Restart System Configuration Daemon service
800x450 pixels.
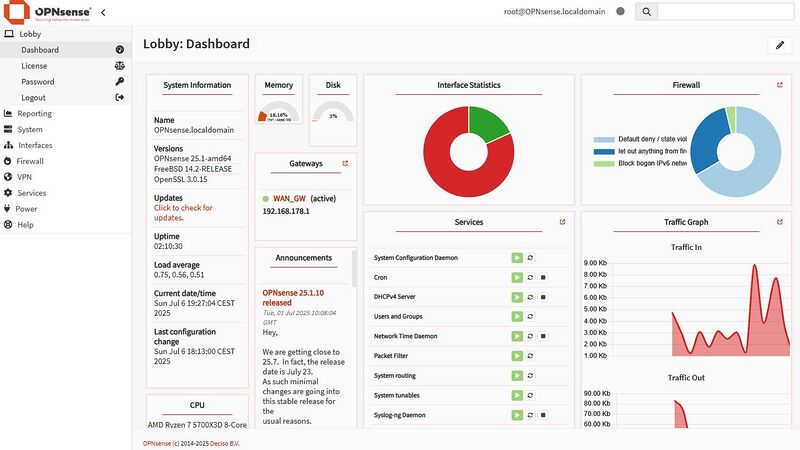coord(530,258)
